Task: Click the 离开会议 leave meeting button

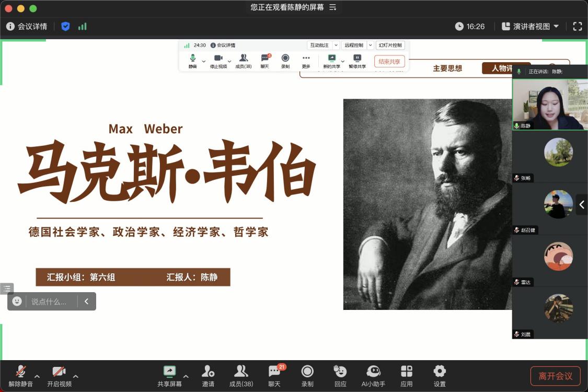Action: [555, 376]
